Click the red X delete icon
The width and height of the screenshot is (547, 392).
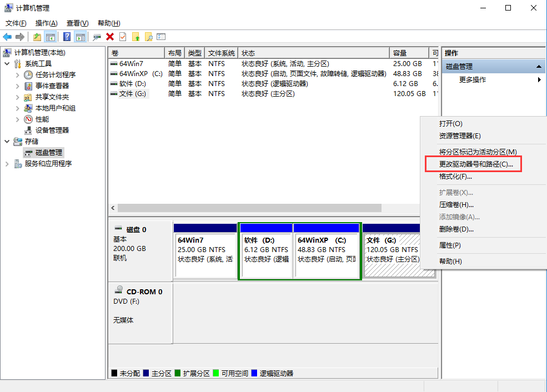pos(109,37)
